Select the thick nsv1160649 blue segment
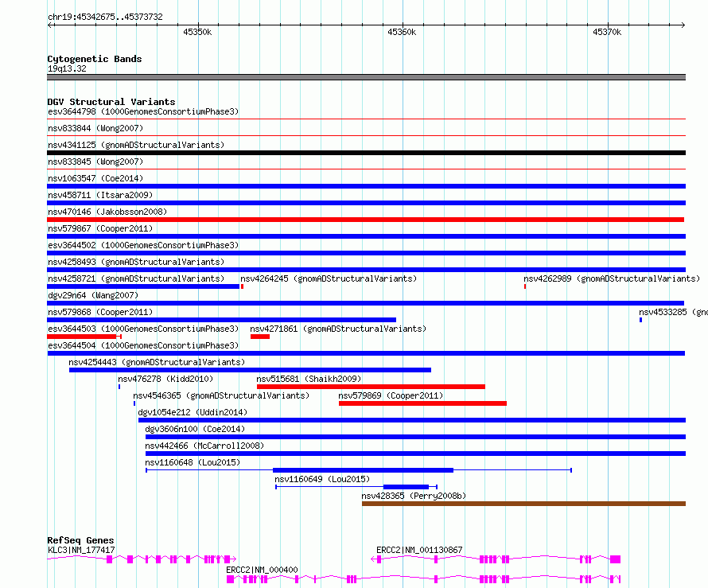 point(406,487)
